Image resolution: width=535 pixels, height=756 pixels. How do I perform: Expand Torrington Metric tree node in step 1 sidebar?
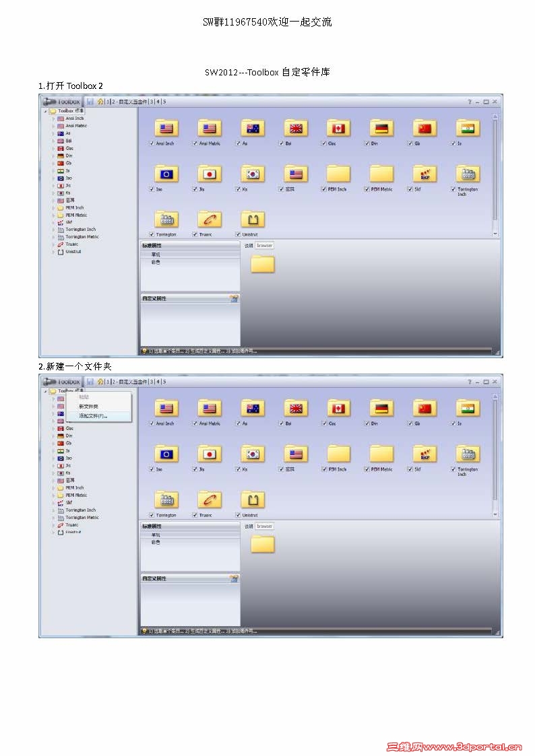tap(53, 237)
